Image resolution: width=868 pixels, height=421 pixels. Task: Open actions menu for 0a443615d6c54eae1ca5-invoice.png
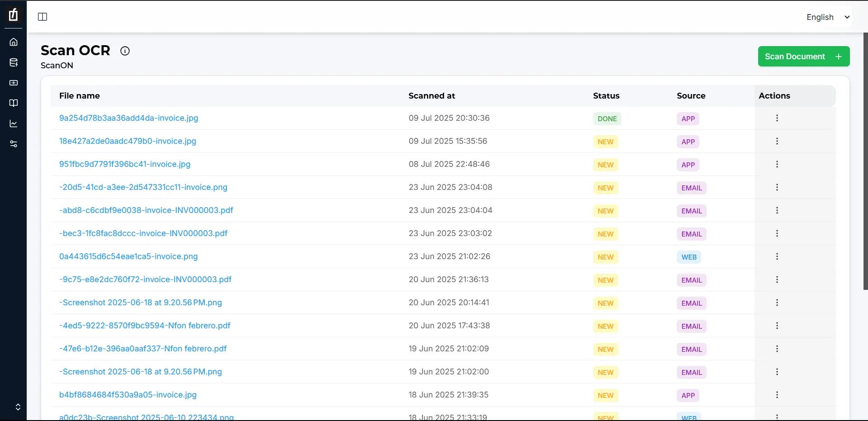[x=777, y=256]
